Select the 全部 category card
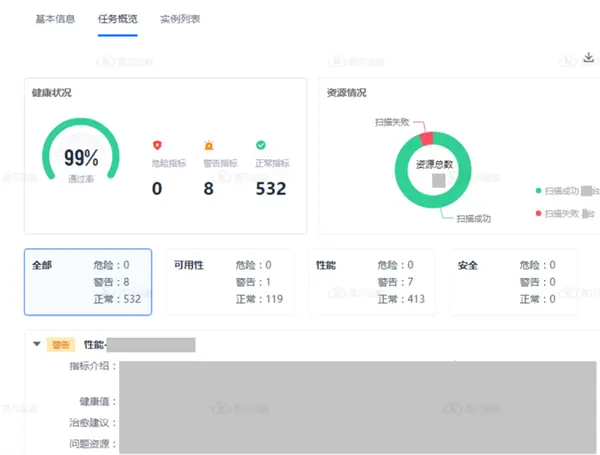The width and height of the screenshot is (600, 455). [87, 282]
